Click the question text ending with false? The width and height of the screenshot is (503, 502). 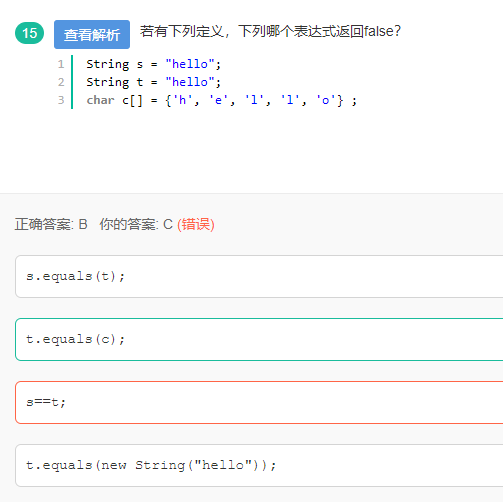coord(270,31)
